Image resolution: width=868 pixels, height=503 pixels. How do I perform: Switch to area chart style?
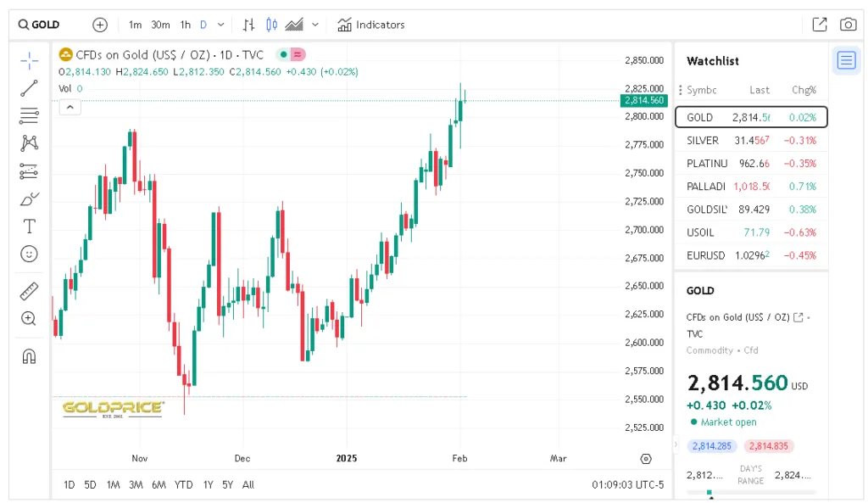tap(294, 25)
